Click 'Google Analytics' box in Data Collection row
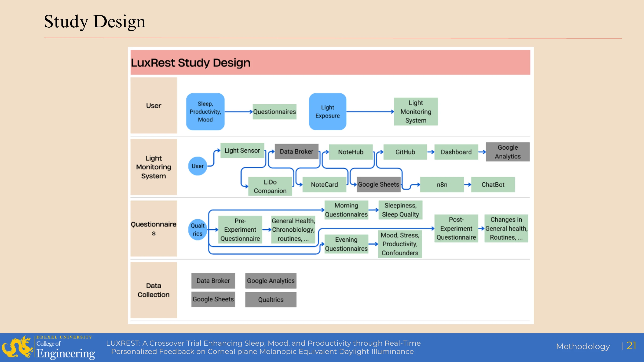The height and width of the screenshot is (362, 644). [271, 281]
